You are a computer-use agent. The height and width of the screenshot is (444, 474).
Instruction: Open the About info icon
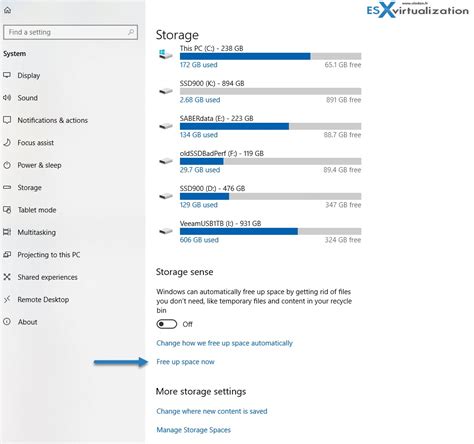tap(7, 322)
